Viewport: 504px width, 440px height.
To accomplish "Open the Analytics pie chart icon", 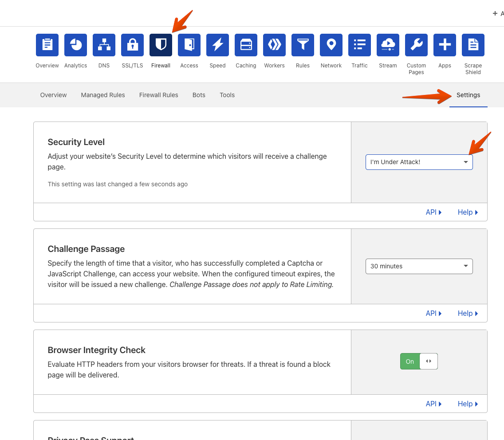I will [75, 45].
